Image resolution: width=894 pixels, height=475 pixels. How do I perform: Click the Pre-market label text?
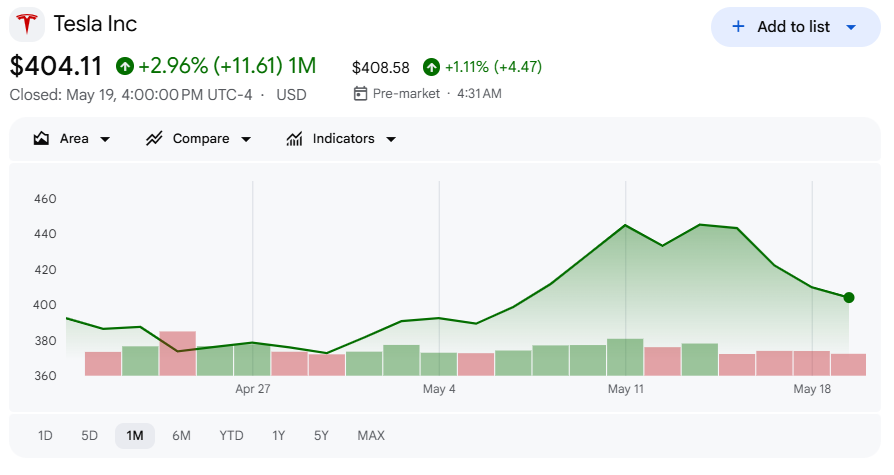406,94
